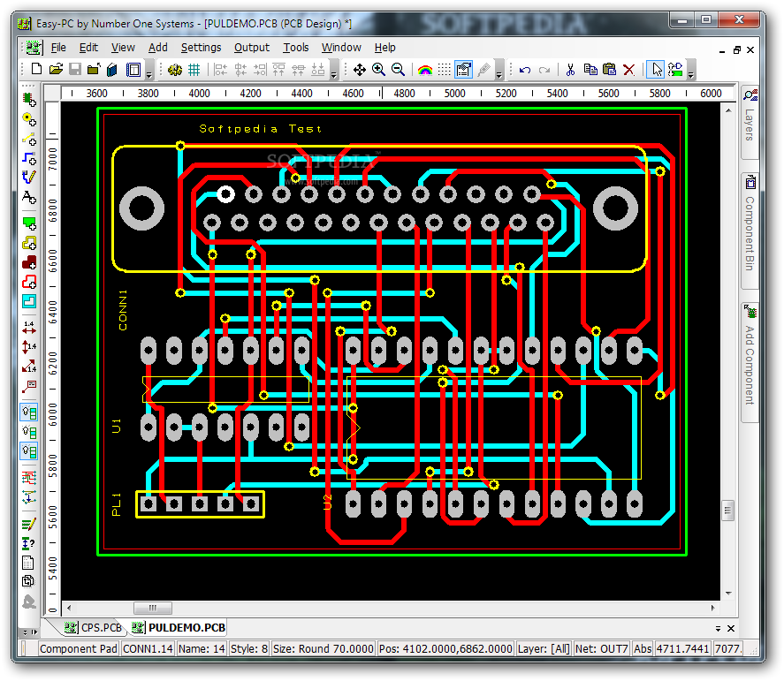Save the current design
The width and height of the screenshot is (784, 681).
[x=75, y=69]
